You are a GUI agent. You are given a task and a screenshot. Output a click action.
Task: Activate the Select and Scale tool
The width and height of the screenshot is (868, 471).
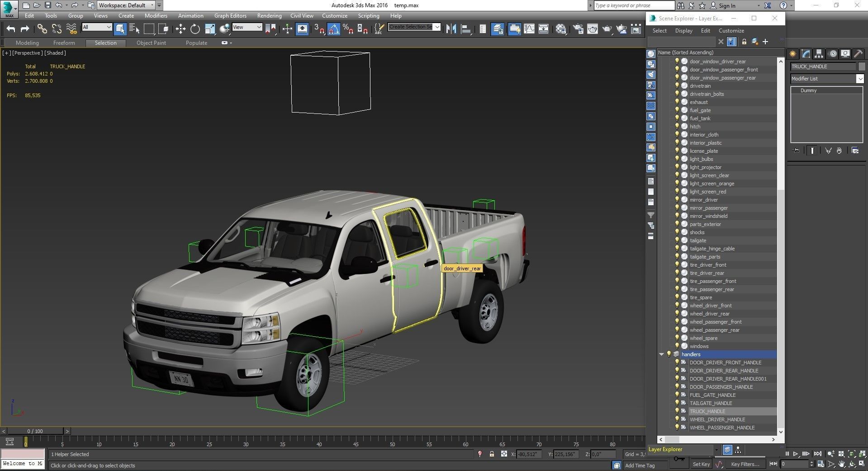coord(210,29)
